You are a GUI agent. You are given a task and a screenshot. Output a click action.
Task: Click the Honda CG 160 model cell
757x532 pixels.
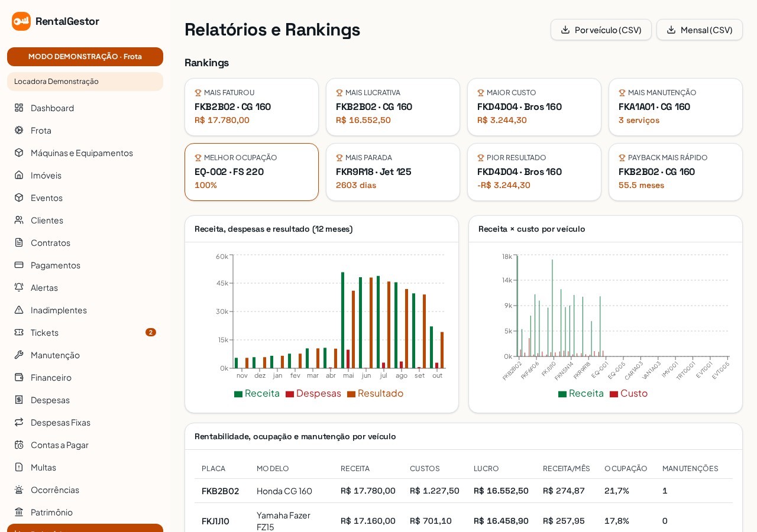pos(284,491)
